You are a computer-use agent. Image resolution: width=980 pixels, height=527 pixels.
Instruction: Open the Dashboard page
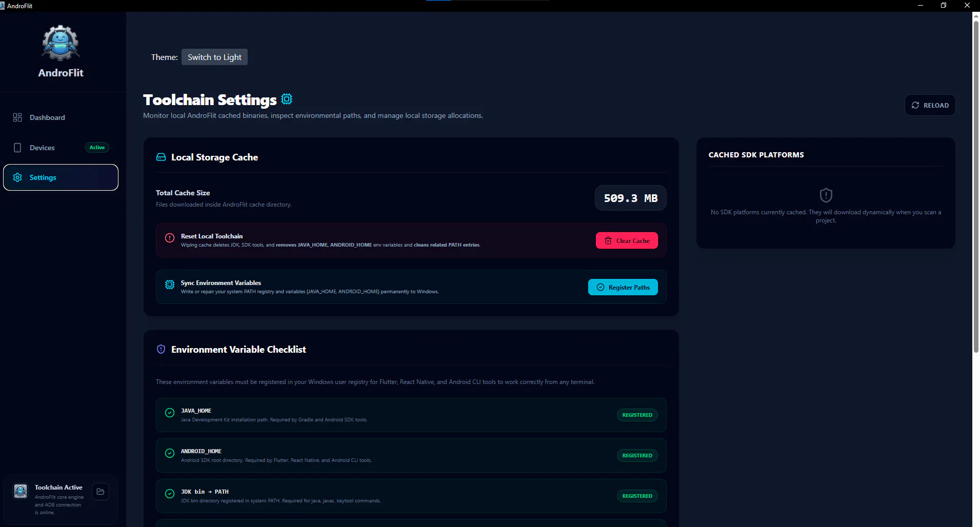click(61, 117)
